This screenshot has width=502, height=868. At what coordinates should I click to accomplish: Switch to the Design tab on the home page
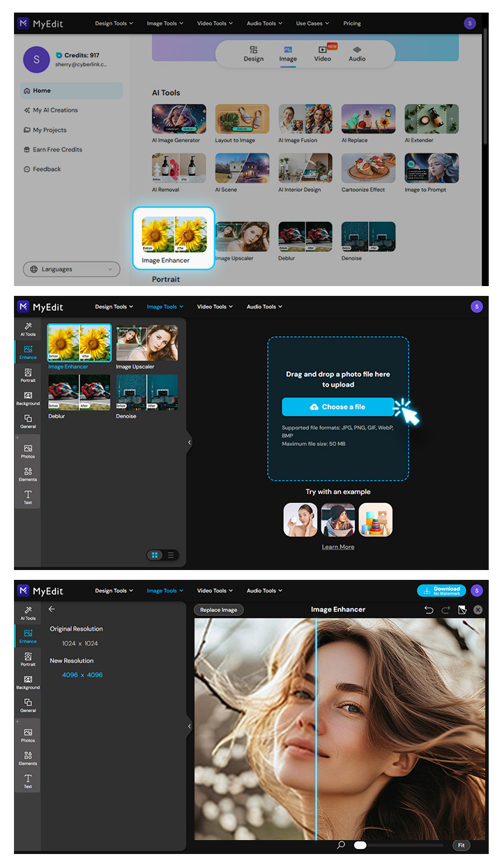point(254,54)
